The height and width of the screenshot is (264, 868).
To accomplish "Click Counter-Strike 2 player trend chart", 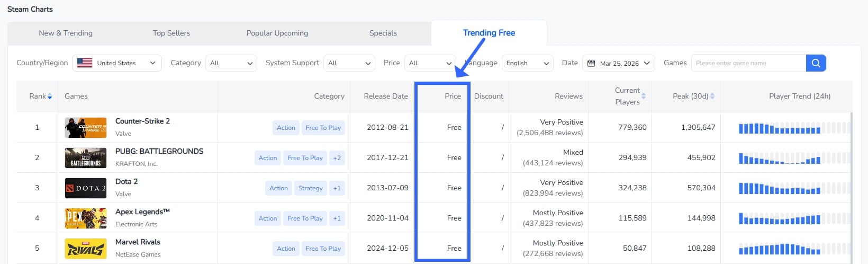I will [794, 128].
